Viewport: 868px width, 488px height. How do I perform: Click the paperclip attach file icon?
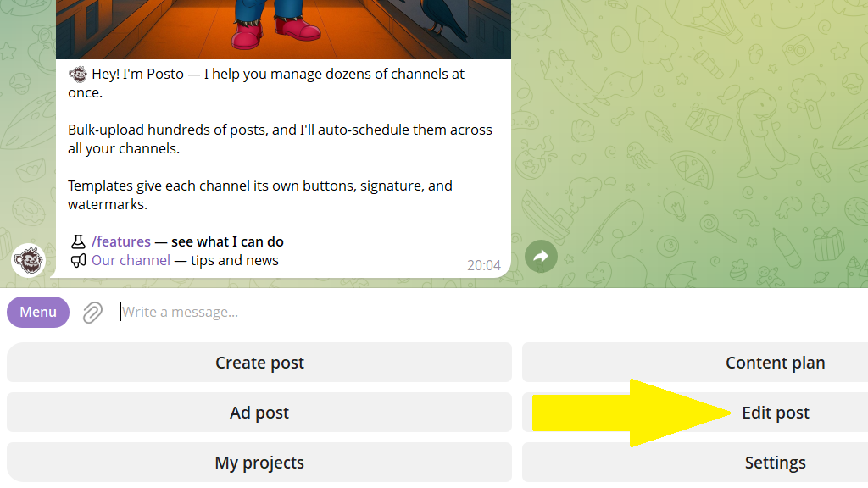(92, 313)
